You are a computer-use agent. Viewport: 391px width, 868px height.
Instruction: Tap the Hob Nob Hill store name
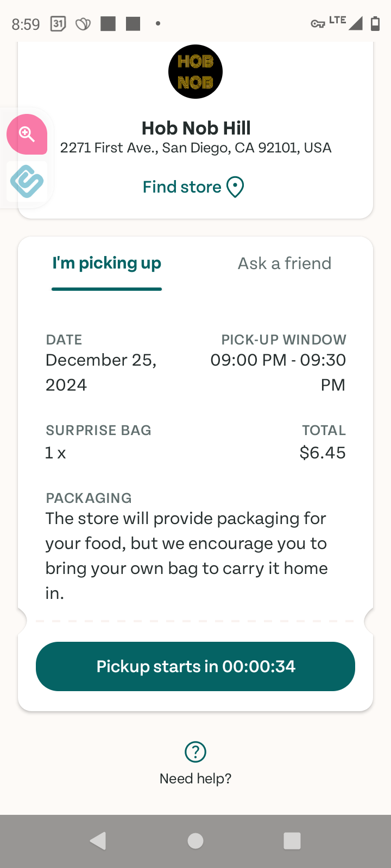tap(196, 128)
